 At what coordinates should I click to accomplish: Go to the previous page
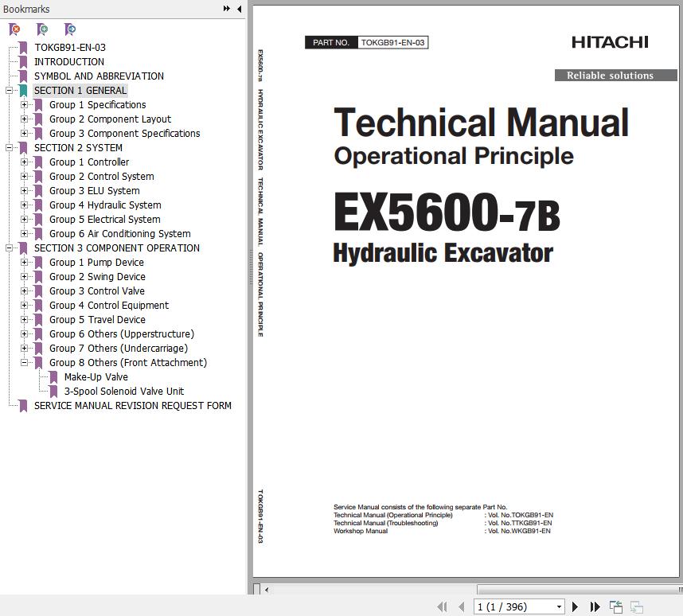coord(462,606)
